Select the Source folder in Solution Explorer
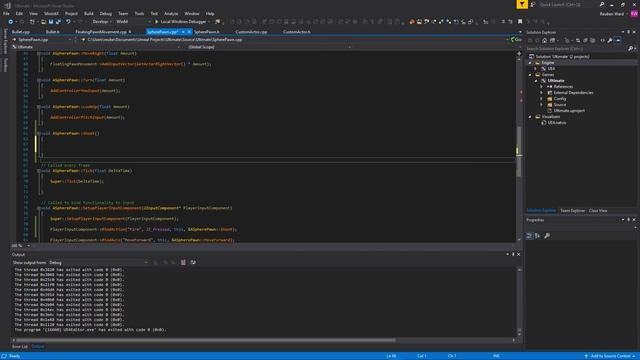The image size is (640, 360). (560, 104)
